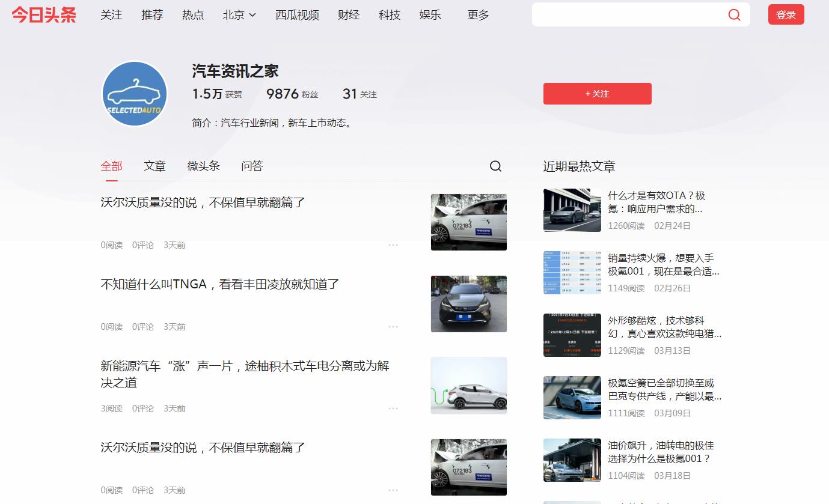Click thumbnail beside 什么才是有效OTA
The height and width of the screenshot is (504, 829).
pos(572,210)
